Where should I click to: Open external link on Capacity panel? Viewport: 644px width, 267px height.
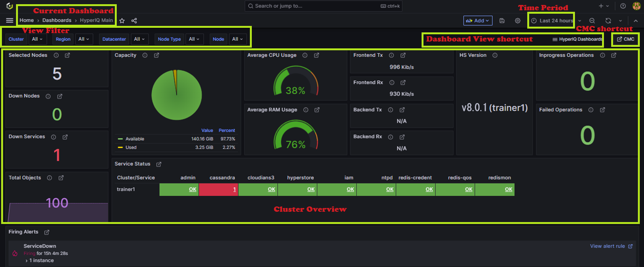[x=156, y=55]
